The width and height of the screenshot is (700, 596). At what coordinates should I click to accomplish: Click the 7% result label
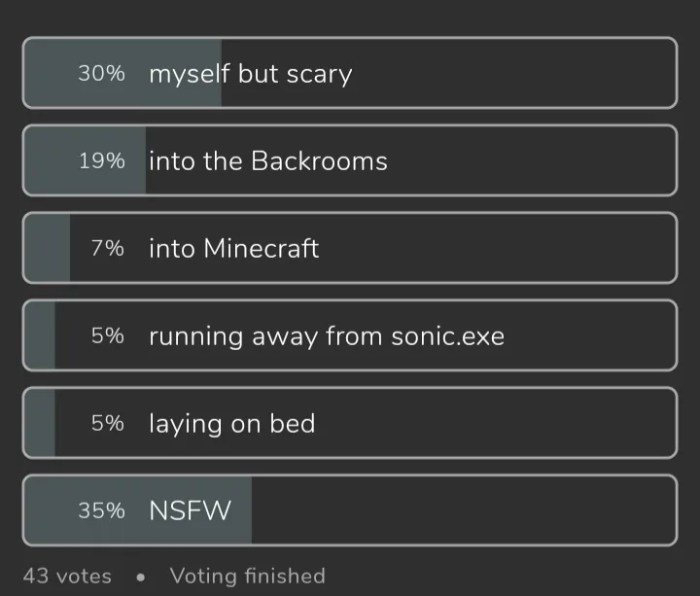[x=108, y=248]
